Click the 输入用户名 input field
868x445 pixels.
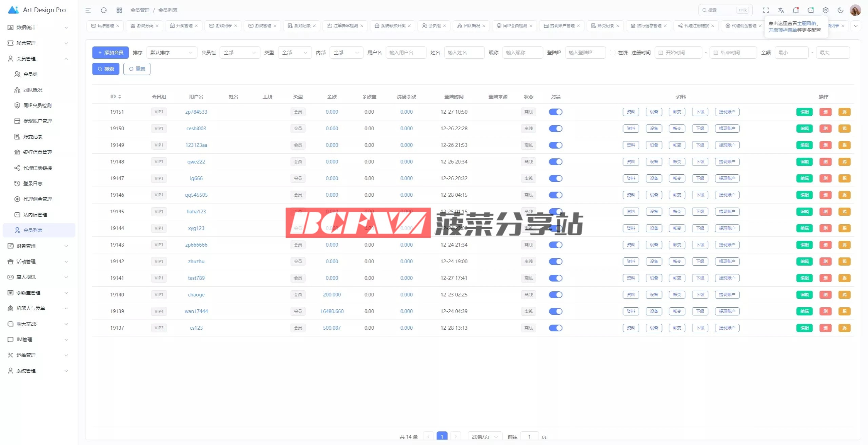click(406, 53)
